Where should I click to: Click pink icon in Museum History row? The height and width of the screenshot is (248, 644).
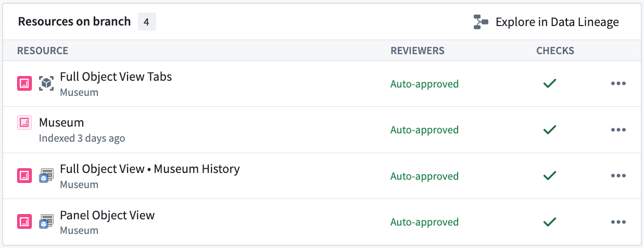coord(24,176)
